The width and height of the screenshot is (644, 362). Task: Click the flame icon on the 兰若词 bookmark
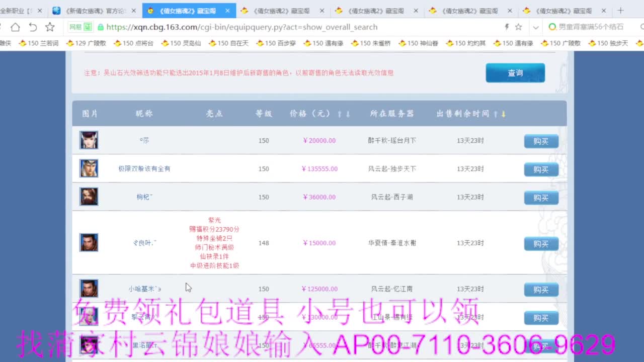point(22,43)
